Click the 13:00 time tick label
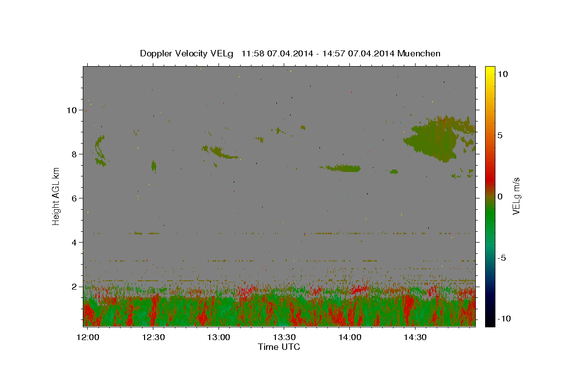The height and width of the screenshot is (392, 588). [x=219, y=337]
